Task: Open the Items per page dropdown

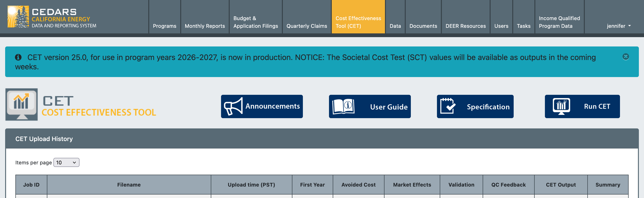Action: pos(66,163)
